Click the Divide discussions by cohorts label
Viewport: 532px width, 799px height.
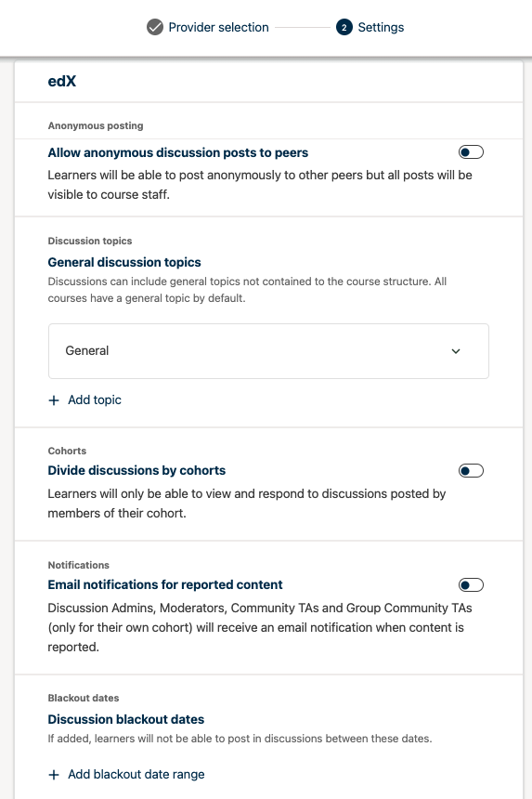pos(136,470)
